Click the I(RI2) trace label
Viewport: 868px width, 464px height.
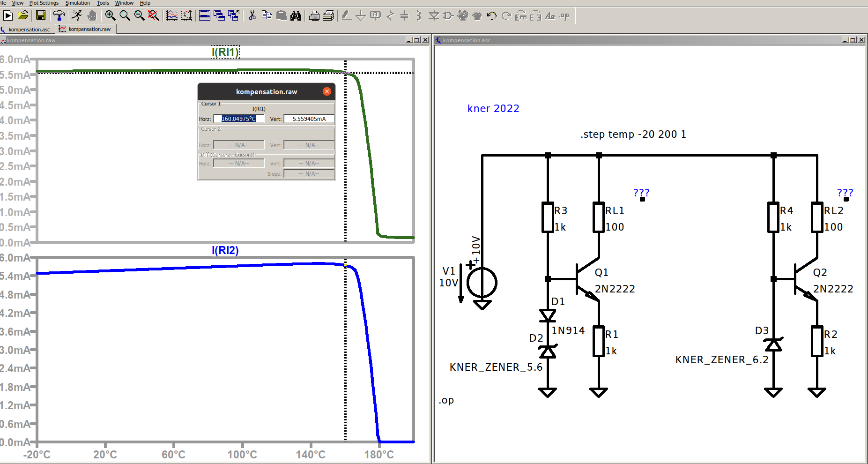click(225, 250)
